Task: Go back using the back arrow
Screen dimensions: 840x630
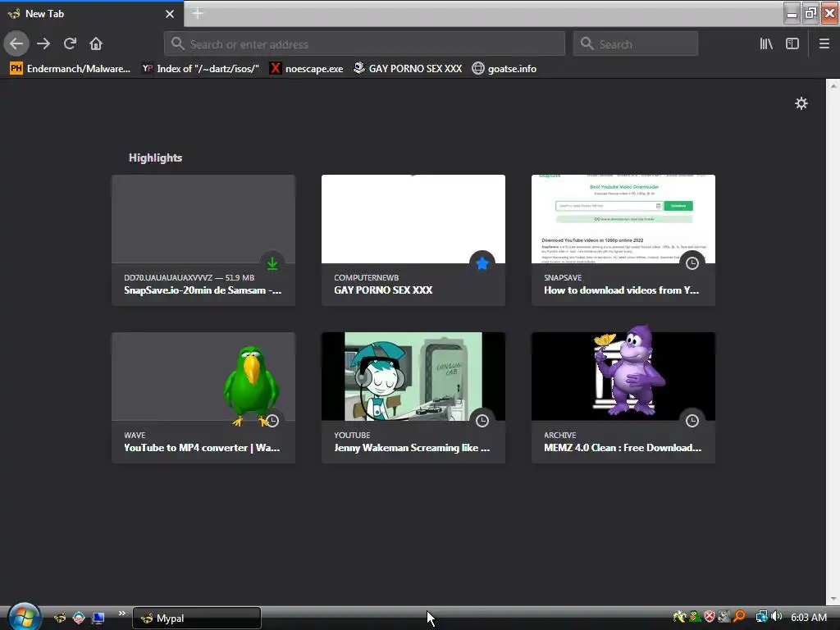Action: tap(16, 43)
